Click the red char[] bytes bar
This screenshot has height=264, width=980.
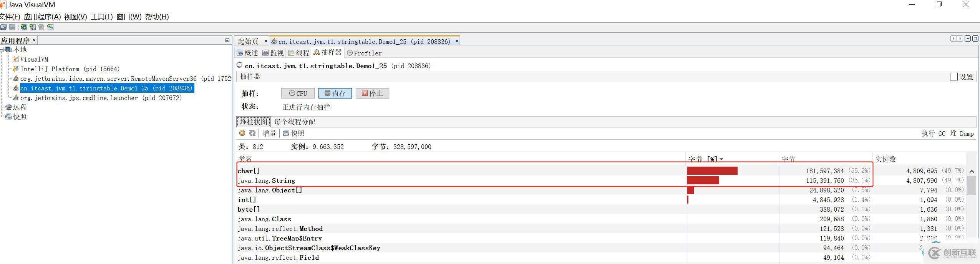712,170
